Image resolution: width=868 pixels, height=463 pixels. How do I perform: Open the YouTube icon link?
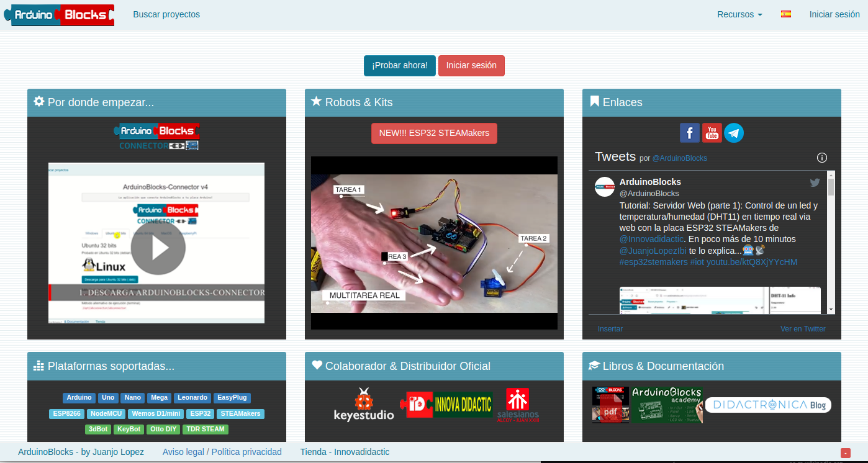tap(712, 133)
